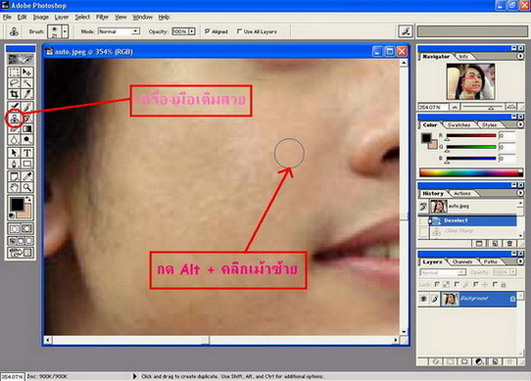Screen dimensions: 531x381
Task: Select the Slice tool
Action: [x=27, y=94]
